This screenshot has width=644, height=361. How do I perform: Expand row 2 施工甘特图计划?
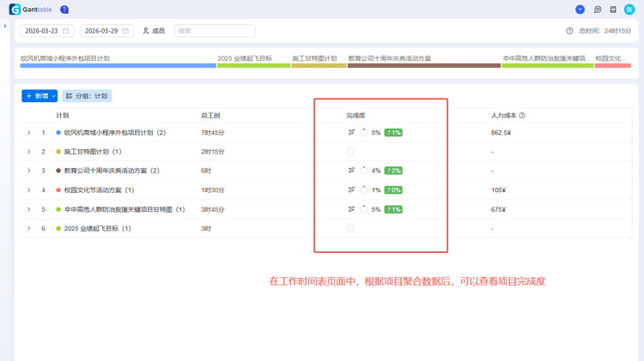[28, 152]
